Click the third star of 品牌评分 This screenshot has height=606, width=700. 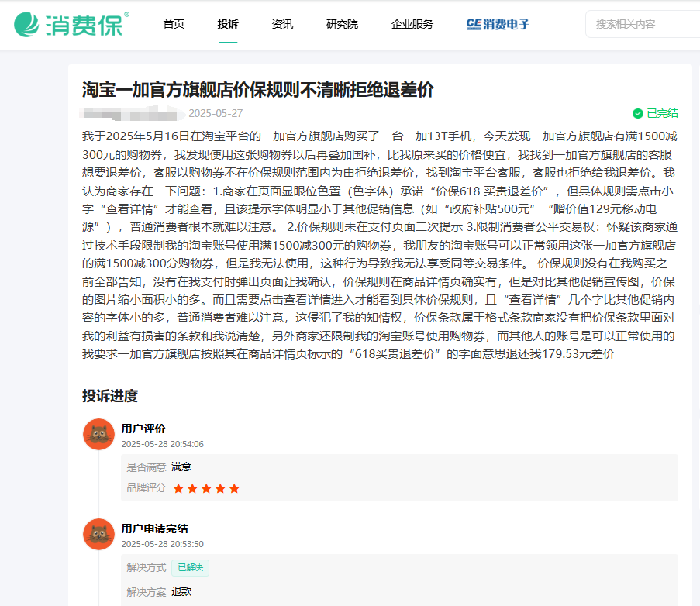(x=206, y=488)
